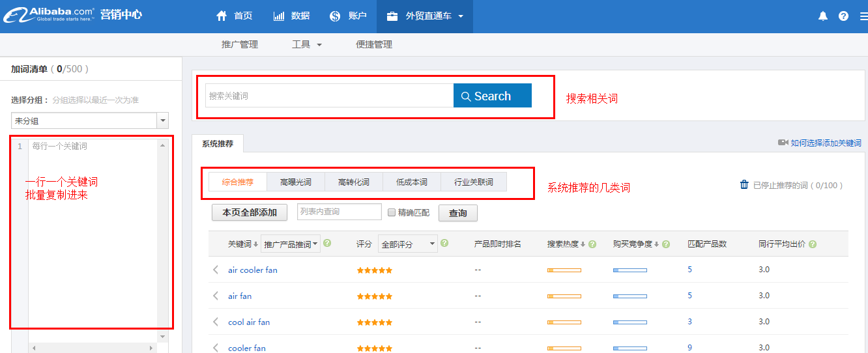Click the 本页全部添加 button

pyautogui.click(x=249, y=212)
